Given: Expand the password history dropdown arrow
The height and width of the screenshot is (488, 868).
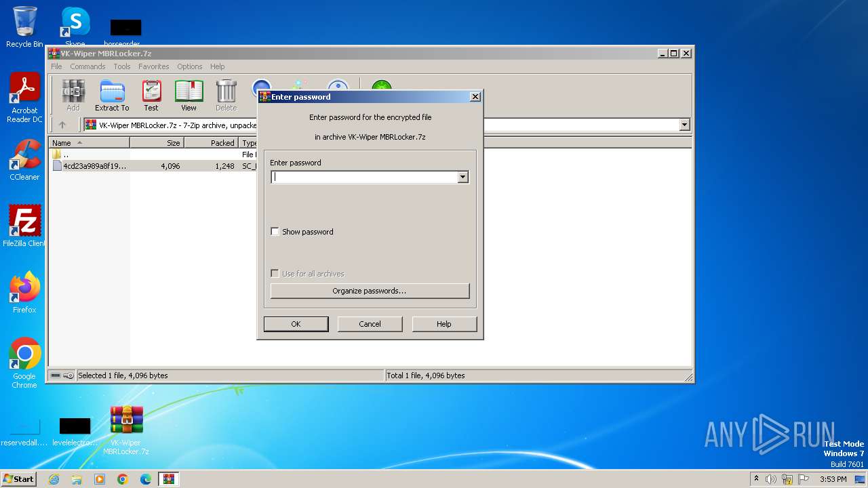Looking at the screenshot, I should [x=462, y=177].
